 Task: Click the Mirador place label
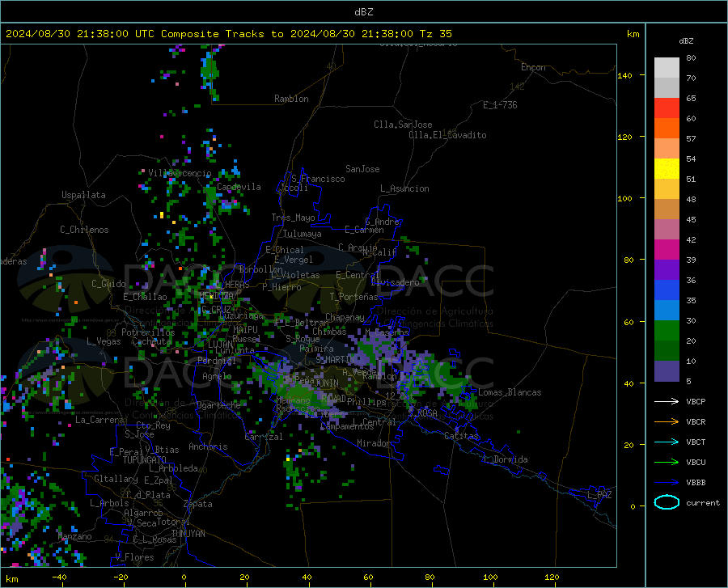373,443
